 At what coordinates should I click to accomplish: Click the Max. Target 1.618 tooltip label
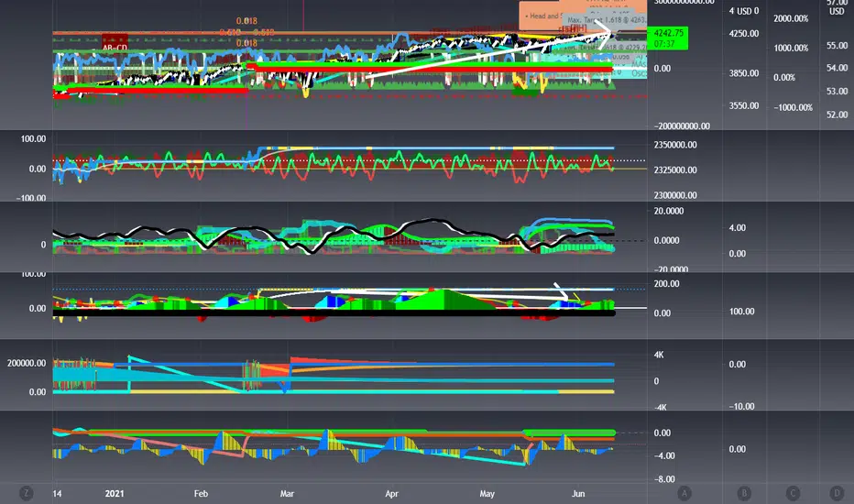point(604,20)
